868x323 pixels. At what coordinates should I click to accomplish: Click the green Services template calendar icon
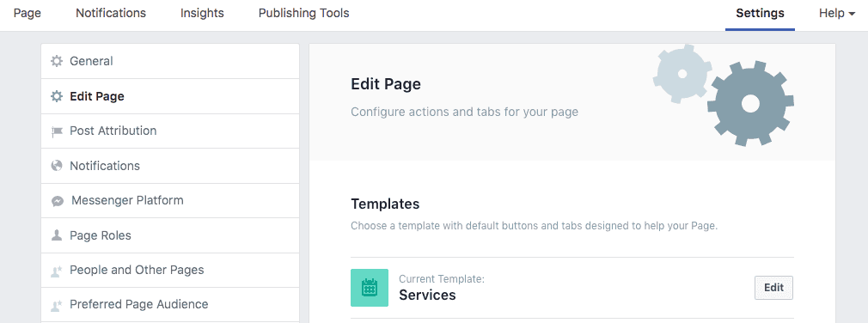(370, 288)
